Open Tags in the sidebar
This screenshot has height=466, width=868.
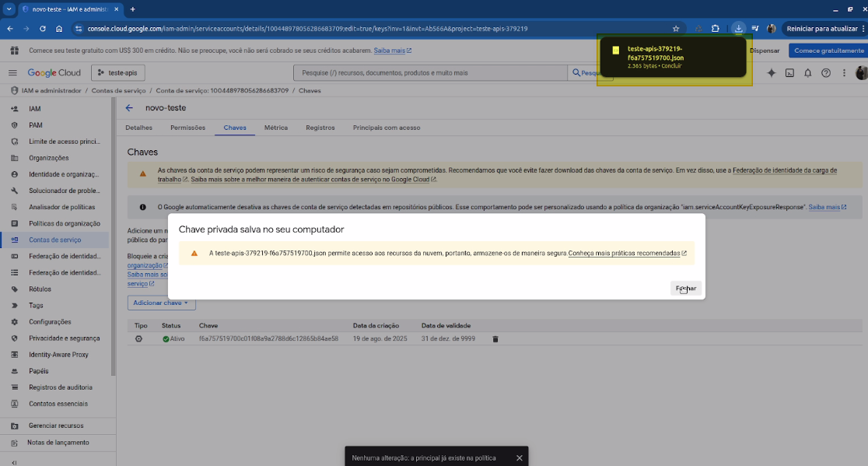36,306
